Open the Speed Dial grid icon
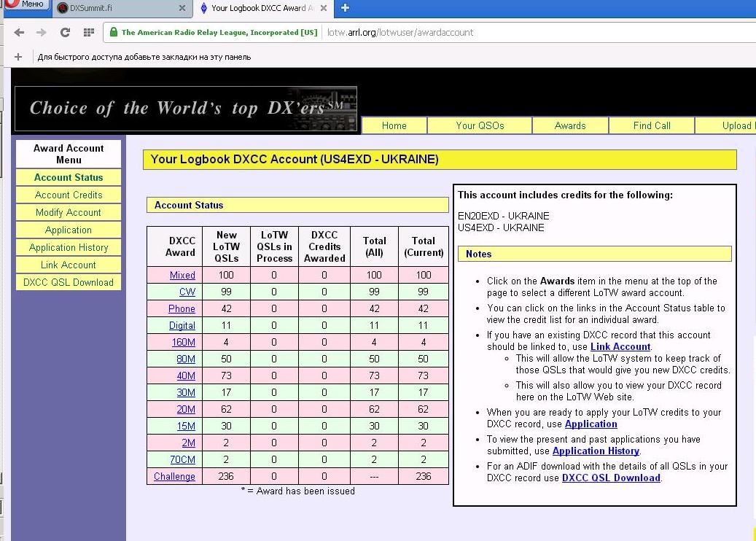This screenshot has width=756, height=541. (x=89, y=32)
